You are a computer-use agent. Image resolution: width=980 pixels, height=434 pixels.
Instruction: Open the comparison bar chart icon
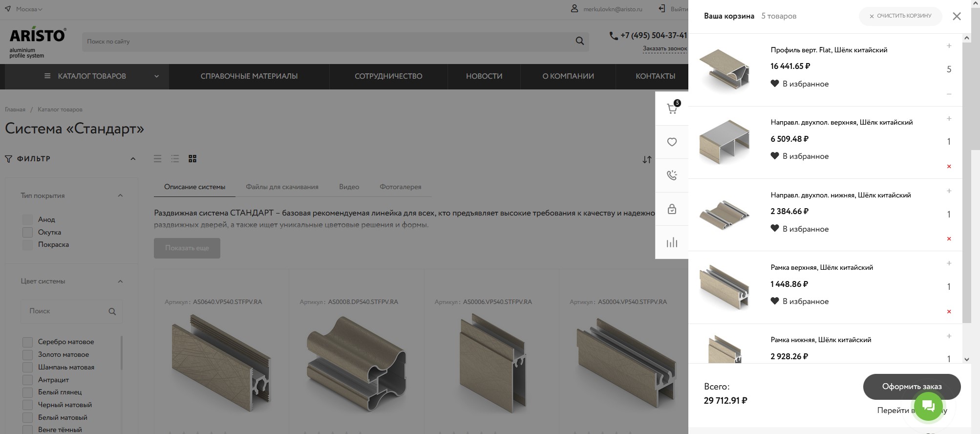pyautogui.click(x=672, y=242)
